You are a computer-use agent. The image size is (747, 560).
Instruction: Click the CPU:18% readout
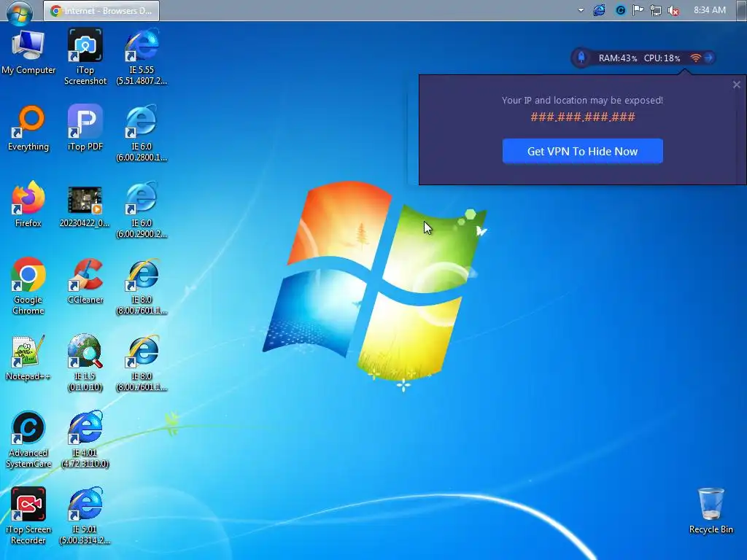coord(662,58)
